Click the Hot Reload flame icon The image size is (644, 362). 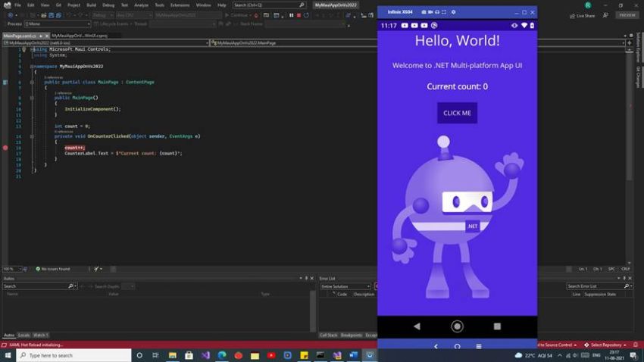coord(256,15)
